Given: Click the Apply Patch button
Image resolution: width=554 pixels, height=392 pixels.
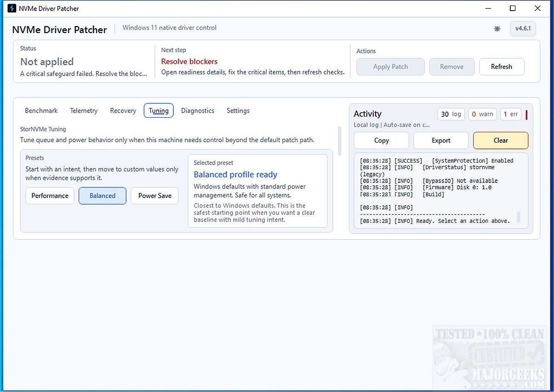Looking at the screenshot, I should click(390, 67).
